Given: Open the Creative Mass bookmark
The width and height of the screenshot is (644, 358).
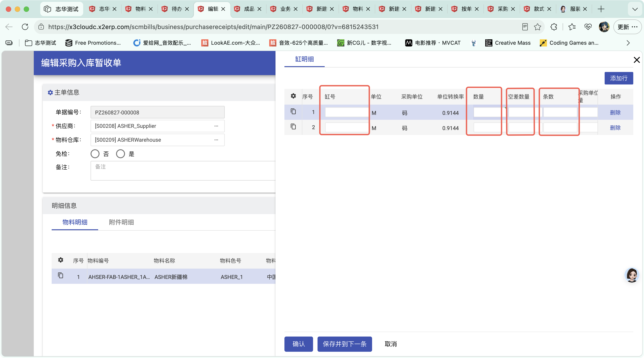Looking at the screenshot, I should [508, 43].
